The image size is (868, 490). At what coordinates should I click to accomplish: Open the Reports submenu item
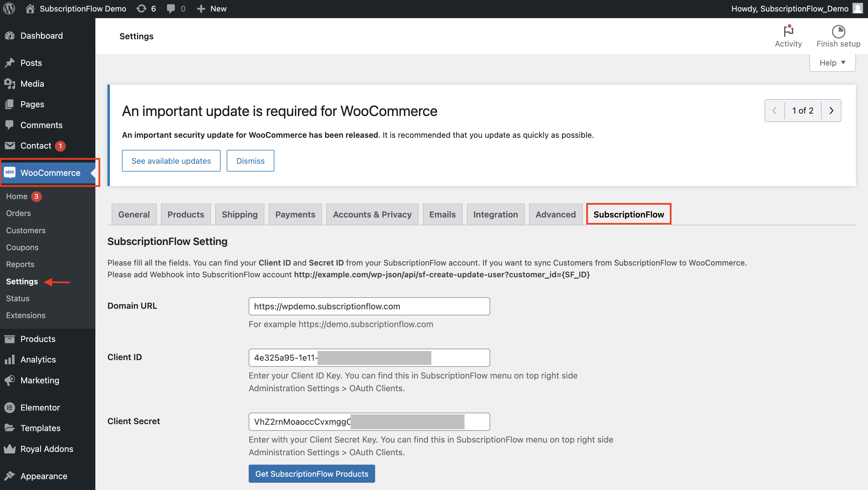(x=20, y=264)
